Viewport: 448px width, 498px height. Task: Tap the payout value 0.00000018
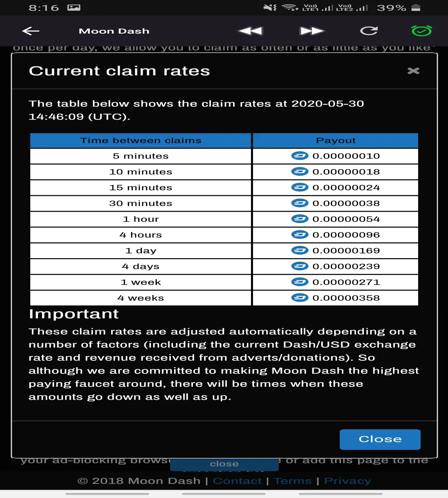tap(346, 172)
